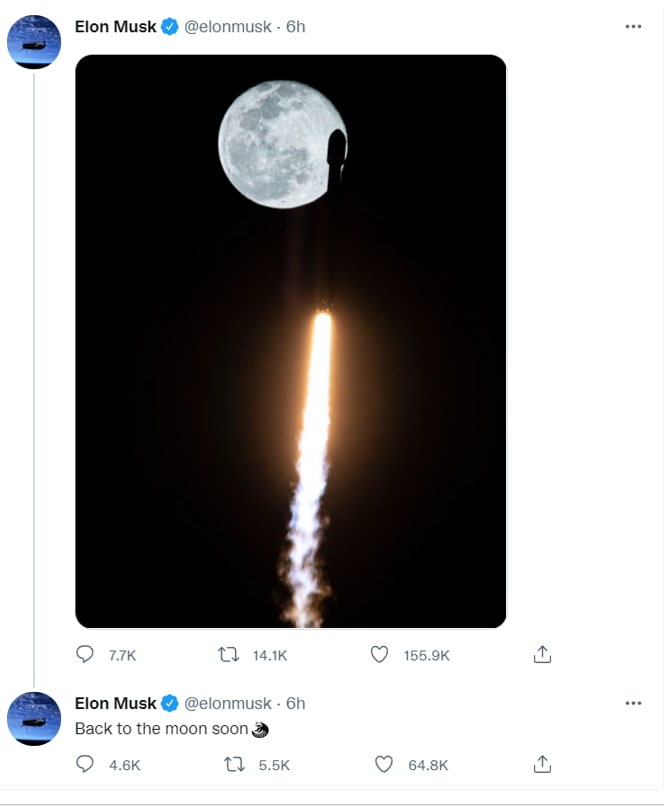Click the @elonmusk handle on top tweet
Screen dimensions: 664x806
tap(227, 27)
